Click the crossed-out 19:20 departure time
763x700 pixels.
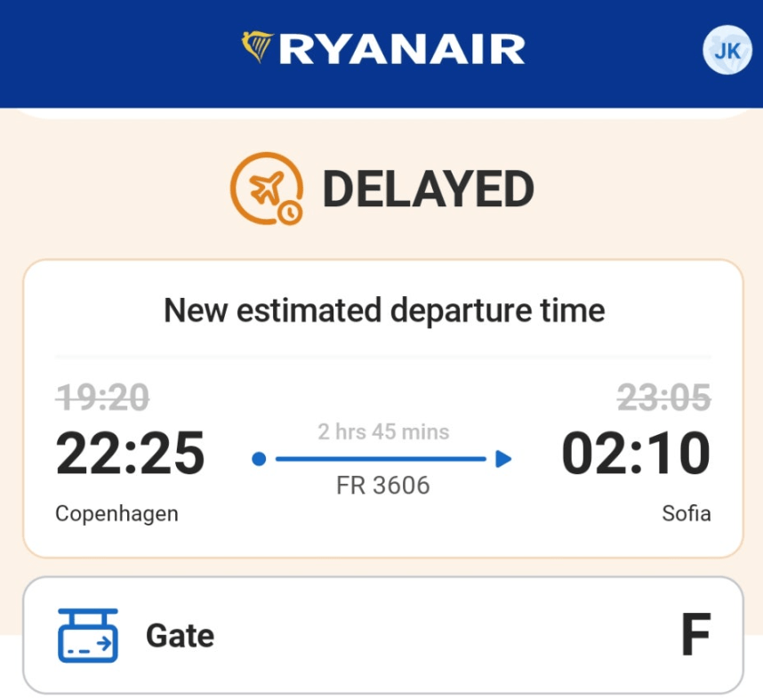click(102, 398)
